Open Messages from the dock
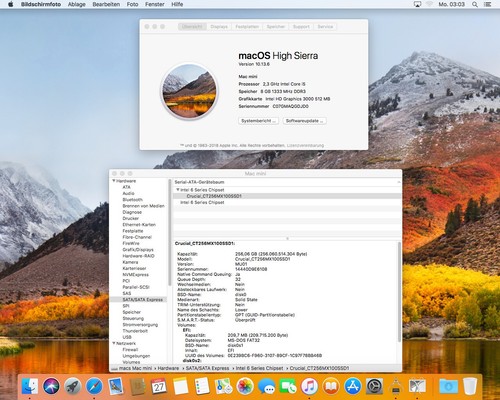Screen dimensions: 500x400 tap(266, 386)
